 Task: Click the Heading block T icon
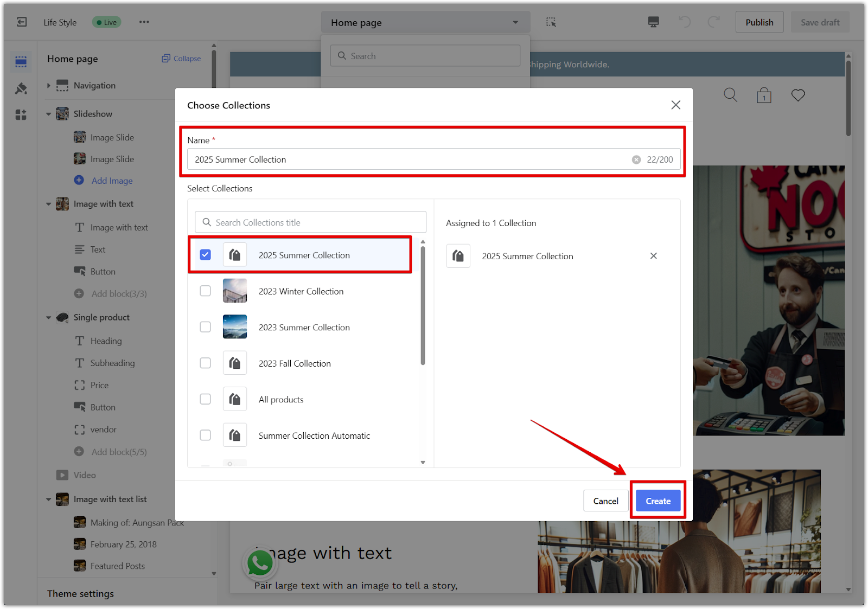pyautogui.click(x=80, y=341)
